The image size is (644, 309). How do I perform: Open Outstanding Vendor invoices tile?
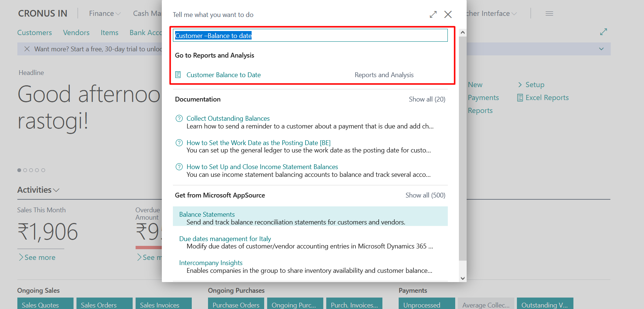click(545, 303)
